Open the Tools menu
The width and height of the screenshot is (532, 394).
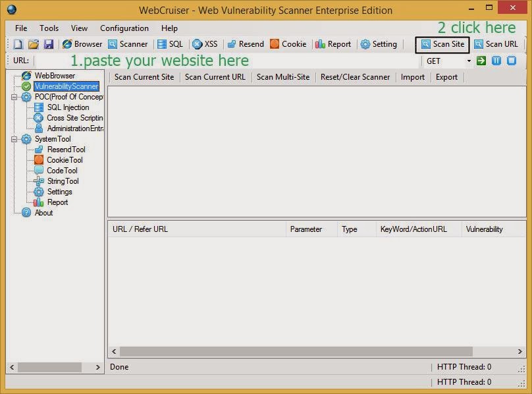point(49,28)
